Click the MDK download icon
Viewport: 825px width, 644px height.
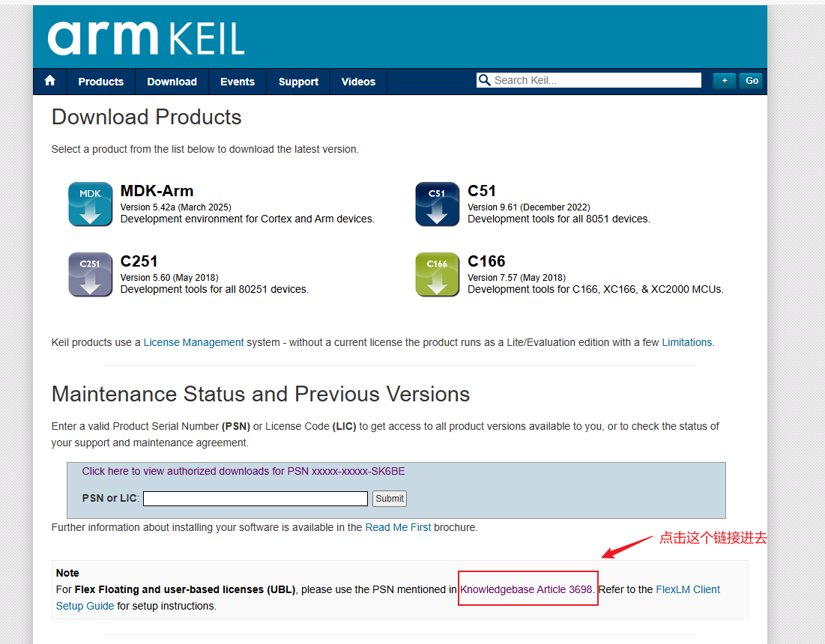point(90,204)
